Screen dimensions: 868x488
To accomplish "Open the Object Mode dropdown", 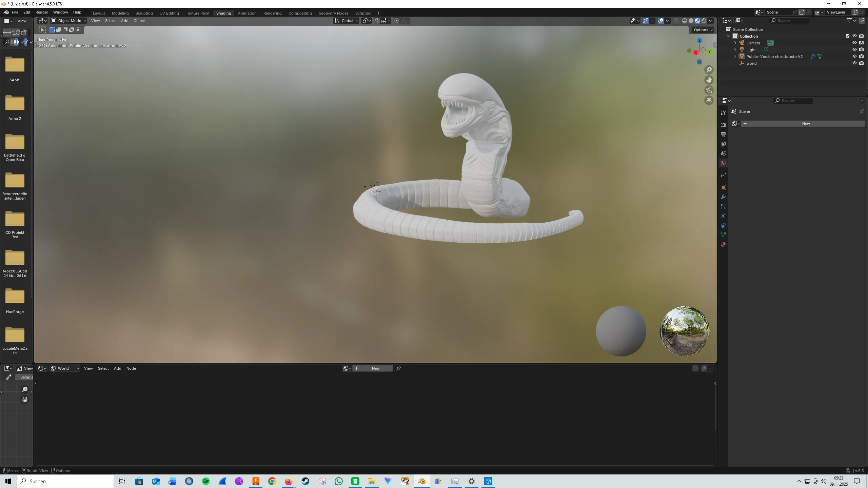I will pyautogui.click(x=68, y=21).
